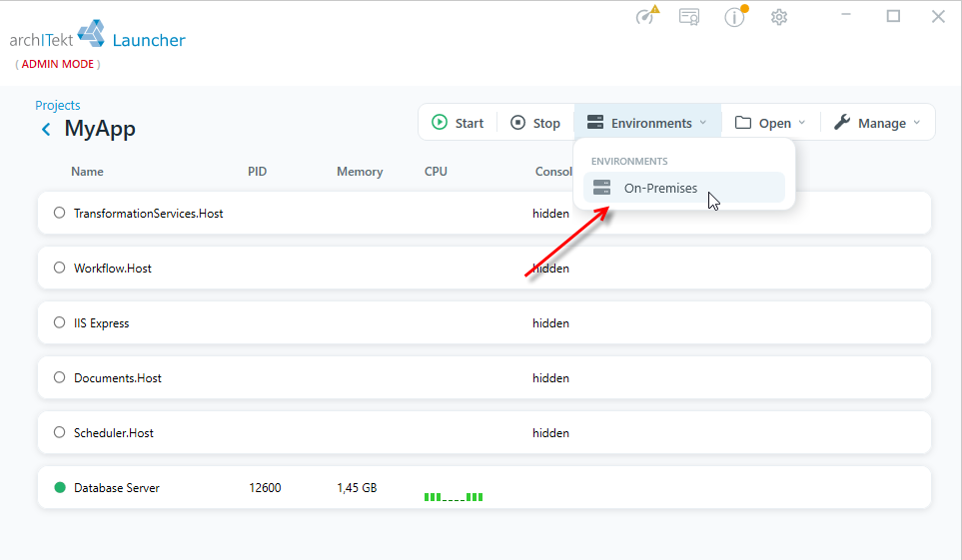Screen dimensions: 962x560
Task: Open the info notifications icon
Action: tap(735, 17)
